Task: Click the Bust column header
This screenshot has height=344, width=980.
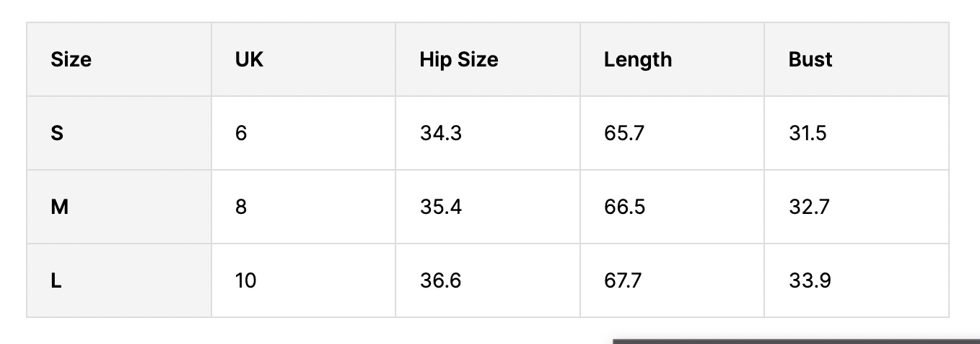Action: click(810, 59)
